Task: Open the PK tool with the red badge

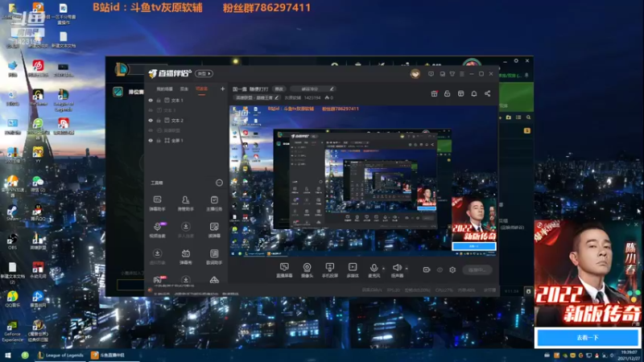Action: click(158, 280)
